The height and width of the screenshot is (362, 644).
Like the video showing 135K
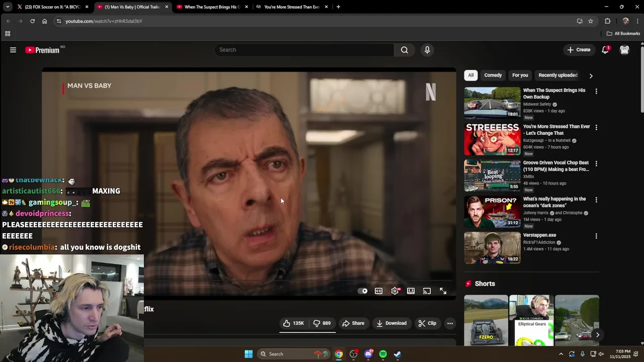pyautogui.click(x=293, y=323)
